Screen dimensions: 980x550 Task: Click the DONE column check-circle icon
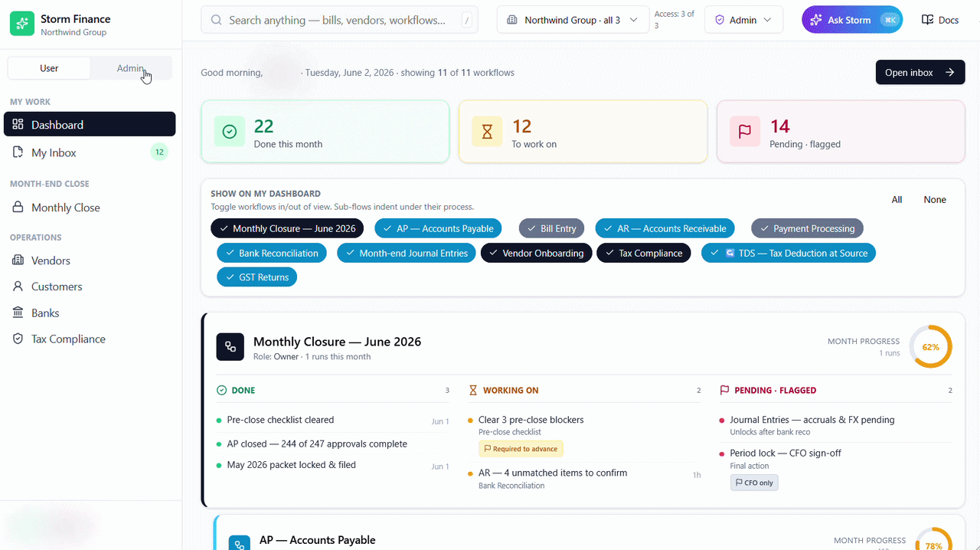222,390
